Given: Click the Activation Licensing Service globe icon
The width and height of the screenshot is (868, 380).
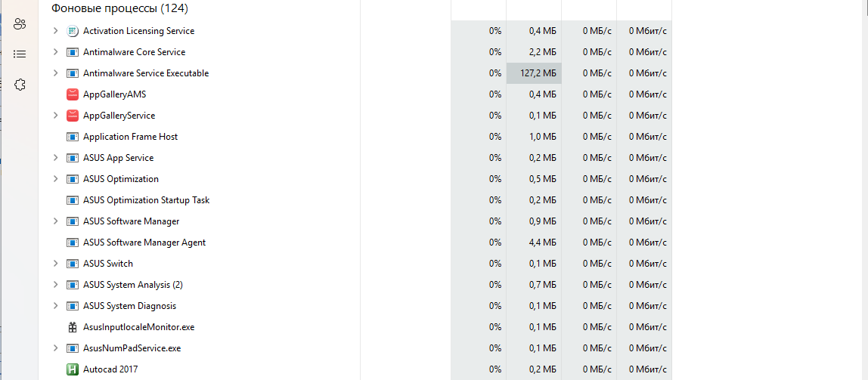Looking at the screenshot, I should click(73, 31).
